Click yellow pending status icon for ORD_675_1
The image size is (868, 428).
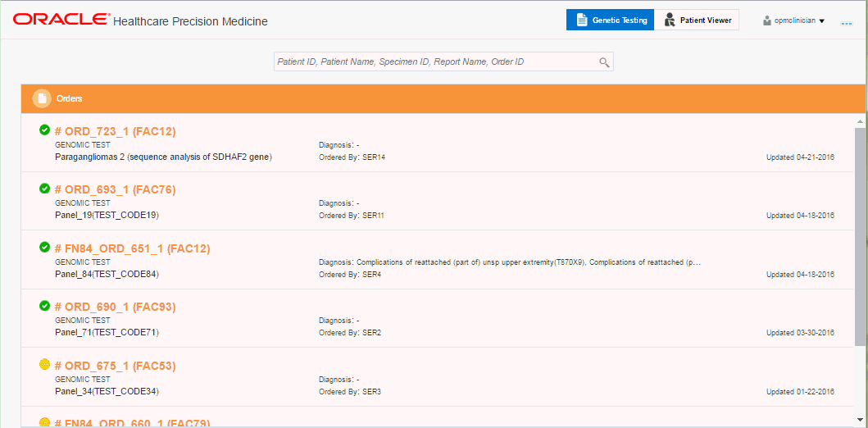45,364
